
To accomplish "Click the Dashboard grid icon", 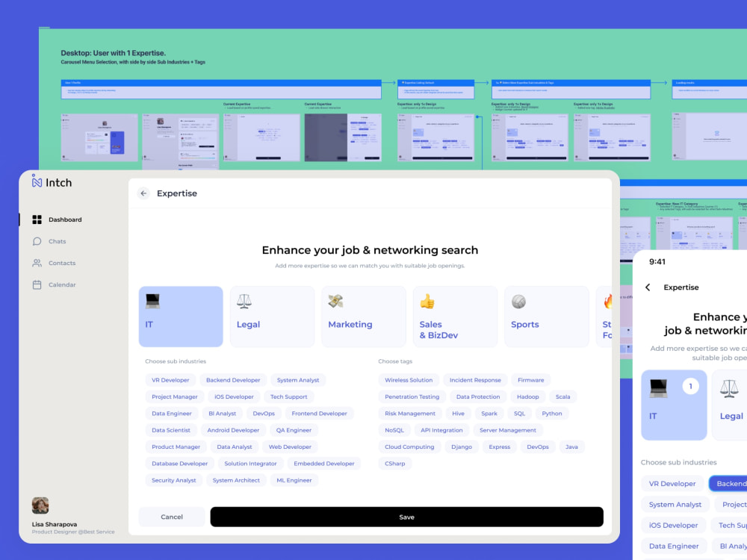I will 37,220.
